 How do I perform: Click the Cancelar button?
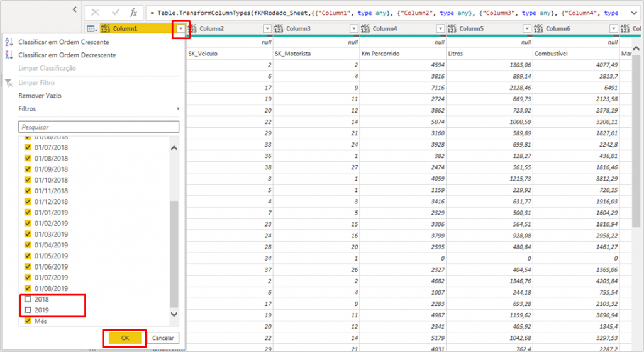(x=163, y=338)
